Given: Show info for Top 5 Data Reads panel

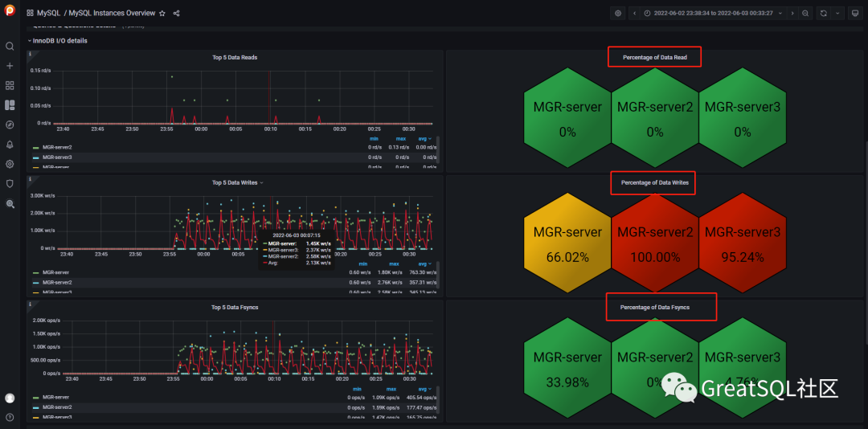Looking at the screenshot, I should click(x=30, y=54).
